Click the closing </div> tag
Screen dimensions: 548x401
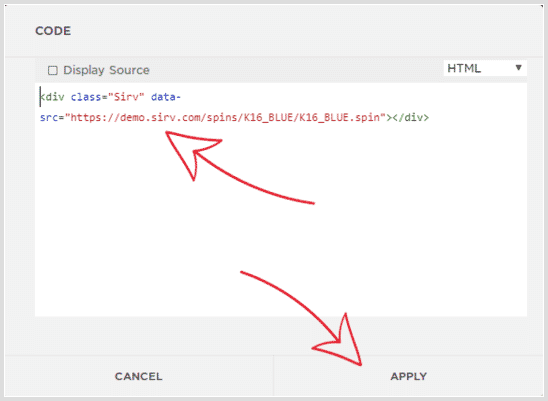pyautogui.click(x=411, y=117)
